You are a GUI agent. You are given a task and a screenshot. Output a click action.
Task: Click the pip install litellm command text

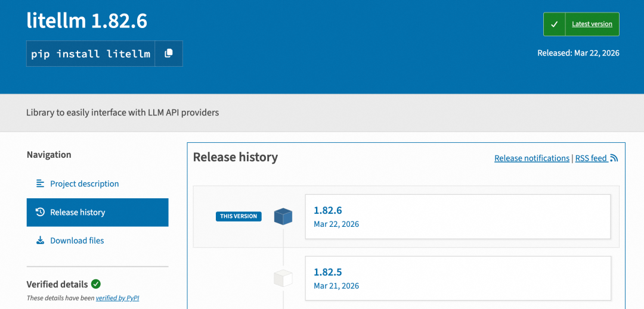tap(91, 54)
